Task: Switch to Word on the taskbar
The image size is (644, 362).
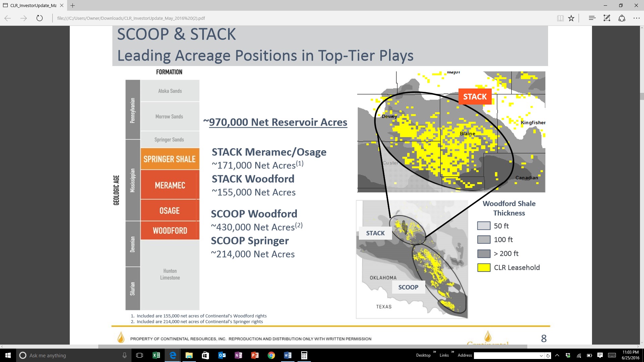Action: [287, 355]
